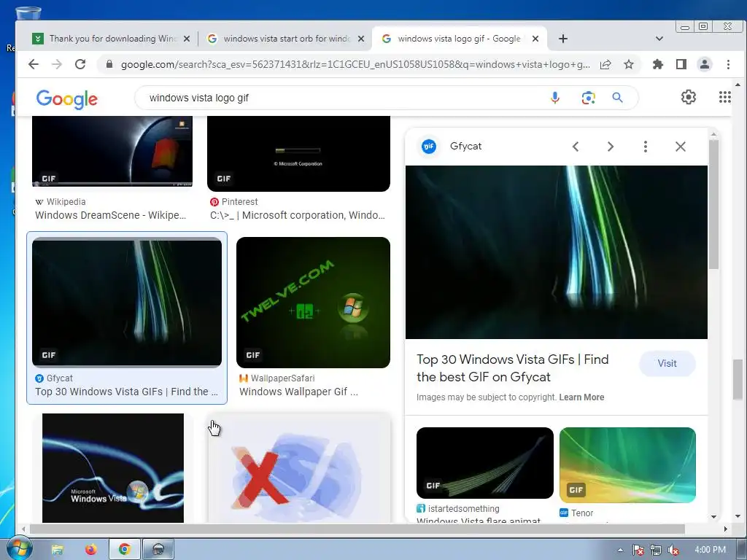The height and width of the screenshot is (560, 747).
Task: Open network status tray icon
Action: [x=656, y=550]
